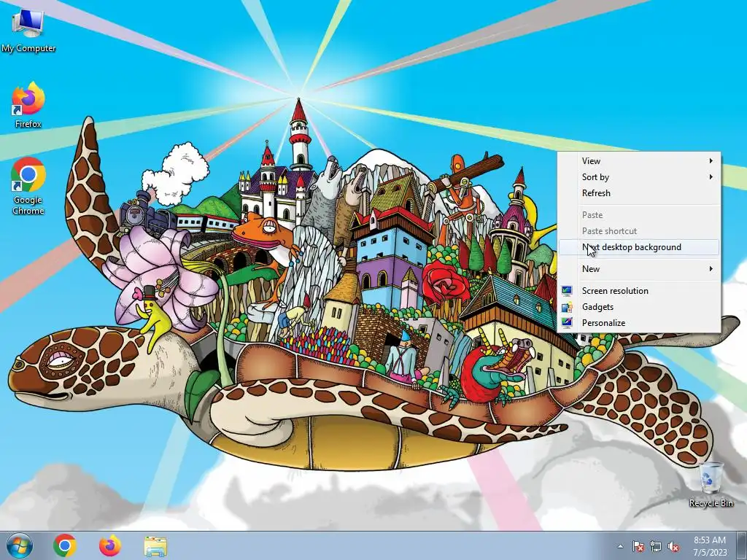747x560 pixels.
Task: Select the Google Chrome desktop shortcut
Action: [x=28, y=186]
